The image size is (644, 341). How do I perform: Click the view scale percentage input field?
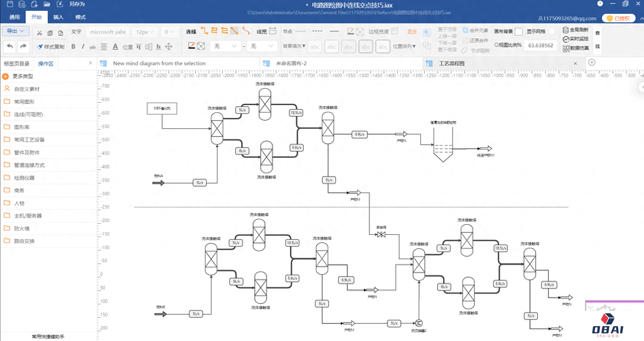pyautogui.click(x=540, y=45)
